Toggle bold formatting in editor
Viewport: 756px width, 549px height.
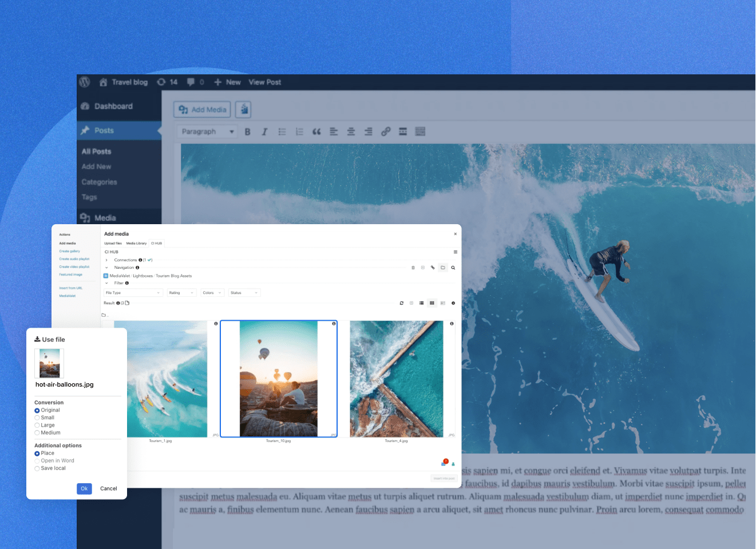click(247, 132)
